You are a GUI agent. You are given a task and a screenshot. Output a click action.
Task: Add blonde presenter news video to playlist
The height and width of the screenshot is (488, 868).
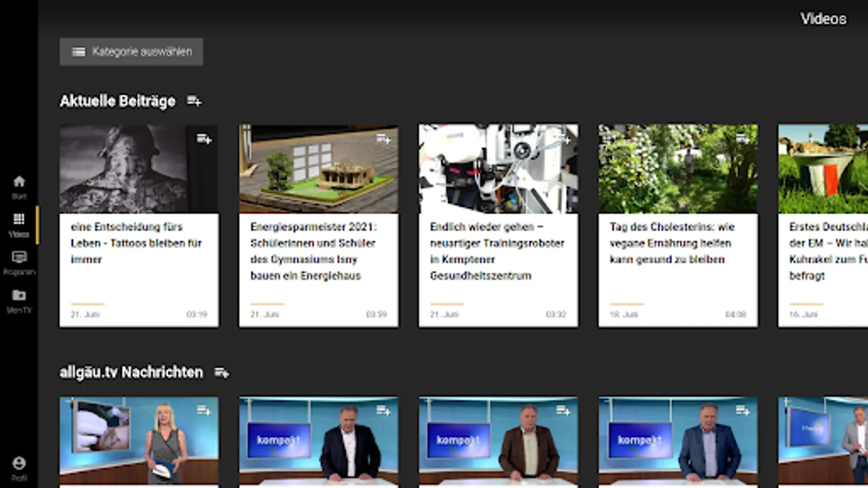pos(204,410)
